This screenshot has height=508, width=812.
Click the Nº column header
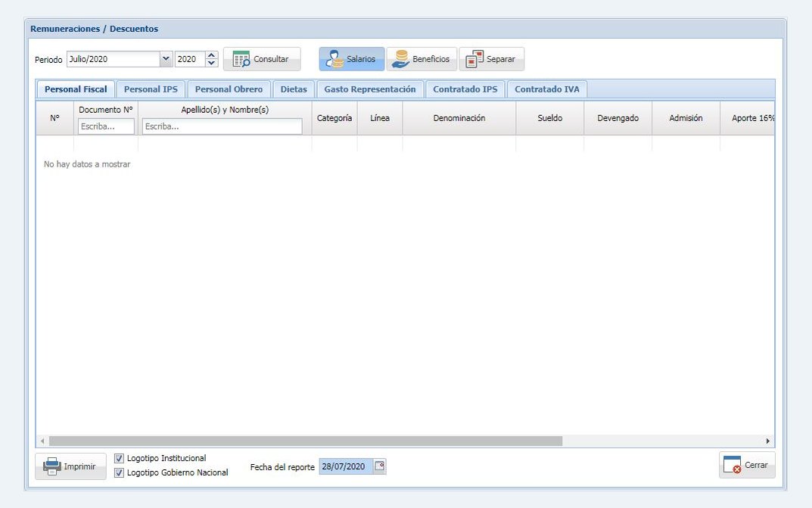pyautogui.click(x=55, y=118)
